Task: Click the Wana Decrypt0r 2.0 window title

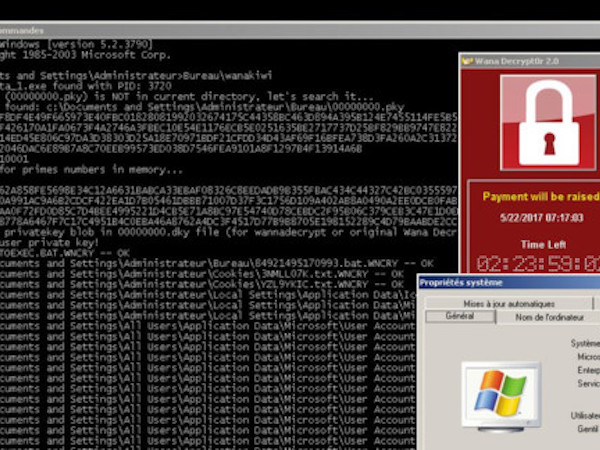Action: click(x=517, y=61)
